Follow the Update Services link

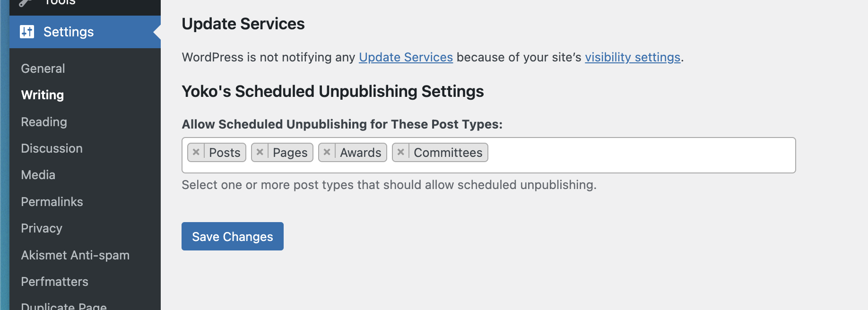[406, 57]
